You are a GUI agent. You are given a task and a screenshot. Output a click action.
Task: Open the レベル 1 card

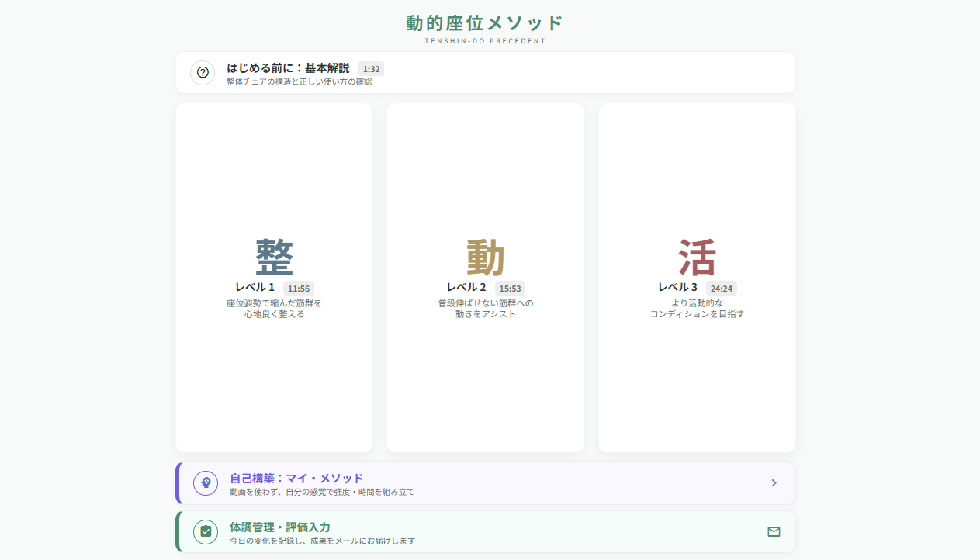(x=274, y=277)
